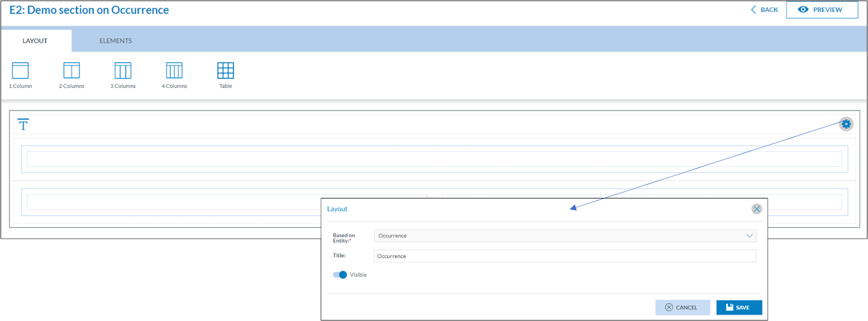Viewport: 868px width, 321px height.
Task: Open layout settings gear icon
Action: pos(846,124)
